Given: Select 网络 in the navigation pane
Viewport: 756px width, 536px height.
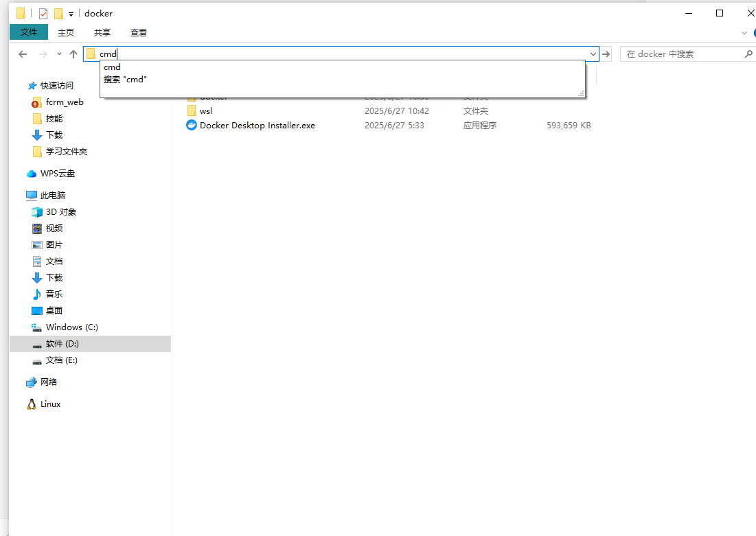Looking at the screenshot, I should pos(49,382).
